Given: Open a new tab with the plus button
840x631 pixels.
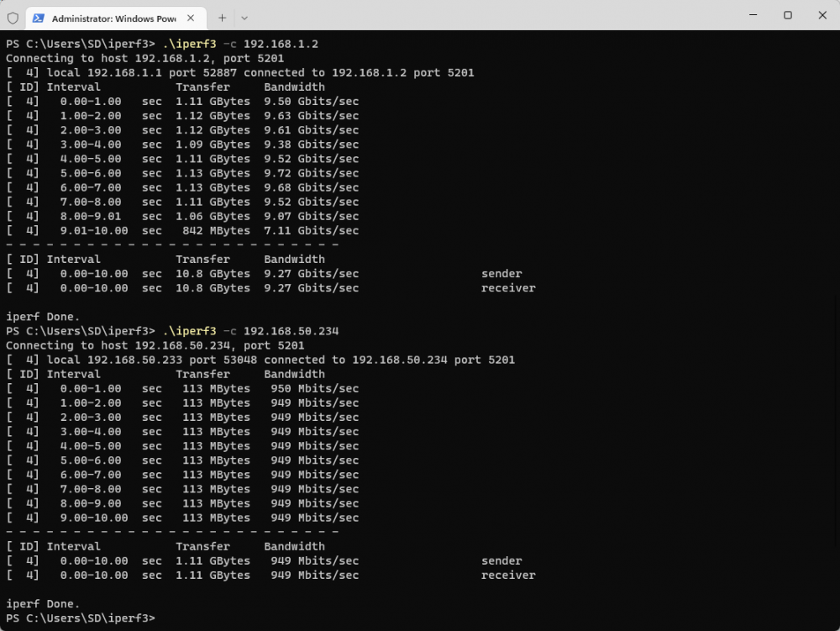Looking at the screenshot, I should (x=223, y=18).
